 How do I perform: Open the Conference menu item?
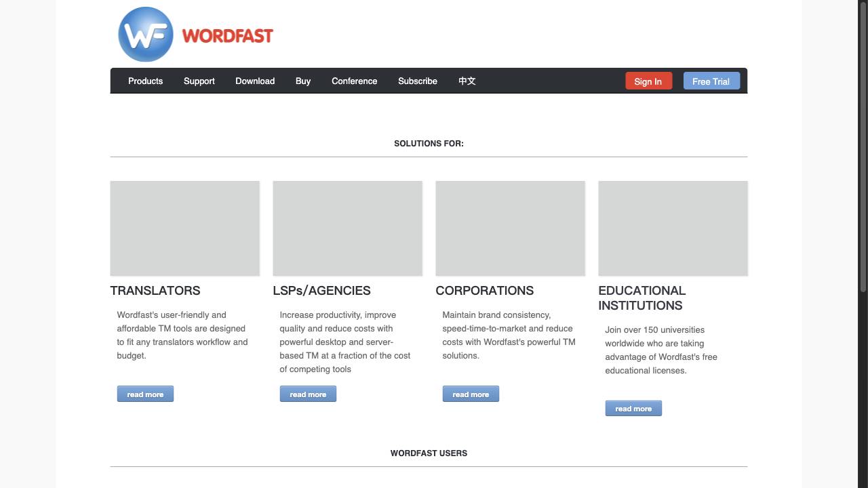click(355, 81)
